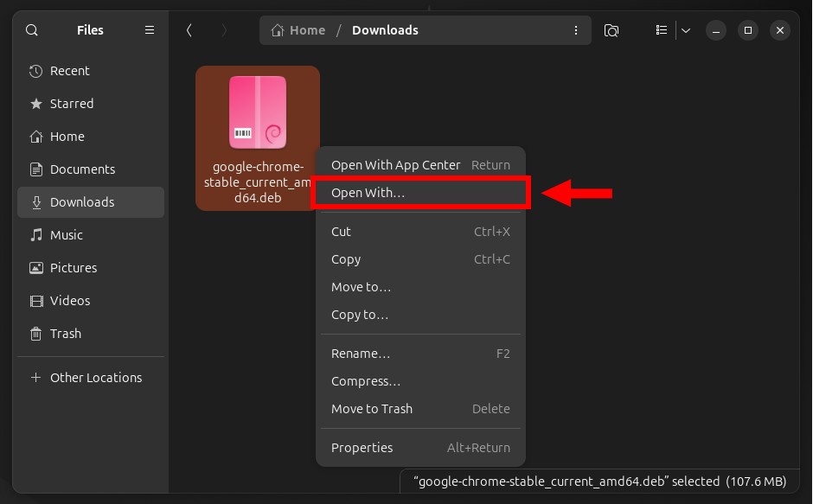
Task: Click Downloads in the path bar
Action: [385, 30]
